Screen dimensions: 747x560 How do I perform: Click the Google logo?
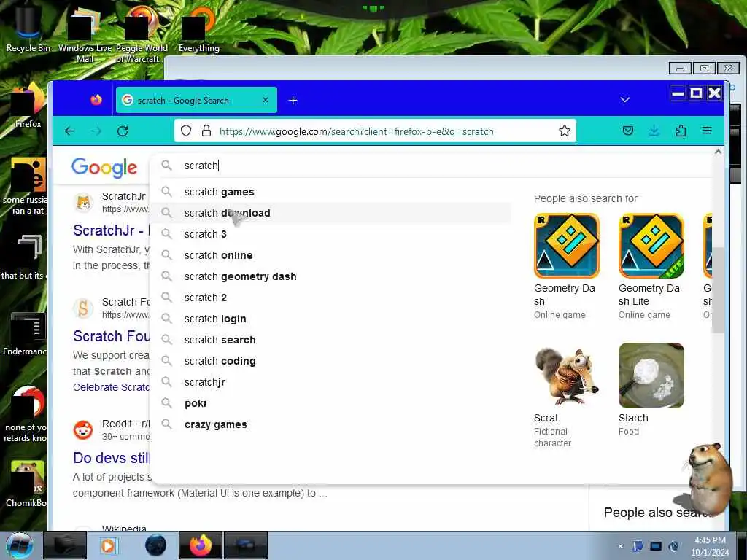tap(104, 167)
